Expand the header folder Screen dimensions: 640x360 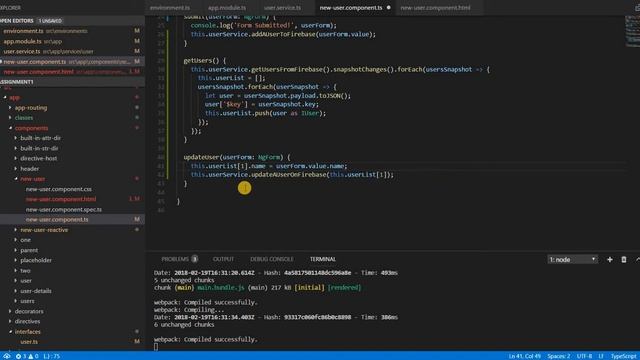(29, 169)
